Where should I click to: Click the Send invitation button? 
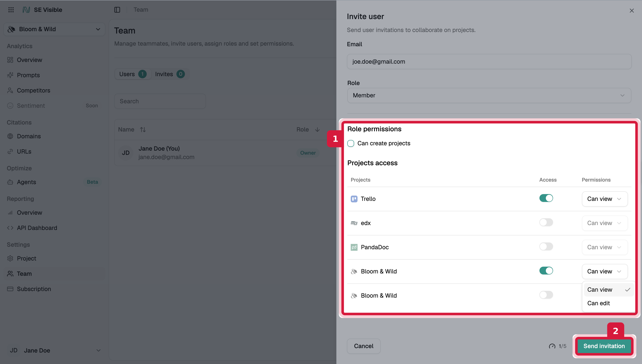[604, 346]
